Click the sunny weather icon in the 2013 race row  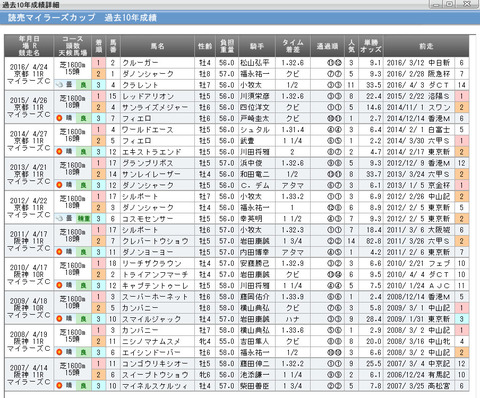[60, 185]
